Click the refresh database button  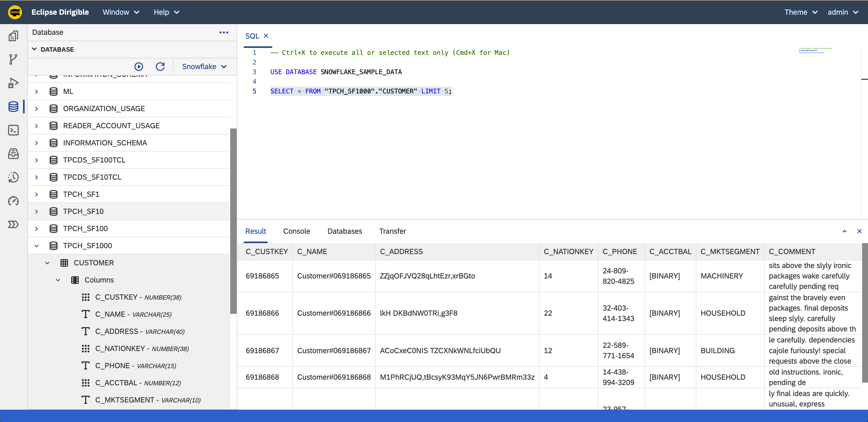click(160, 66)
